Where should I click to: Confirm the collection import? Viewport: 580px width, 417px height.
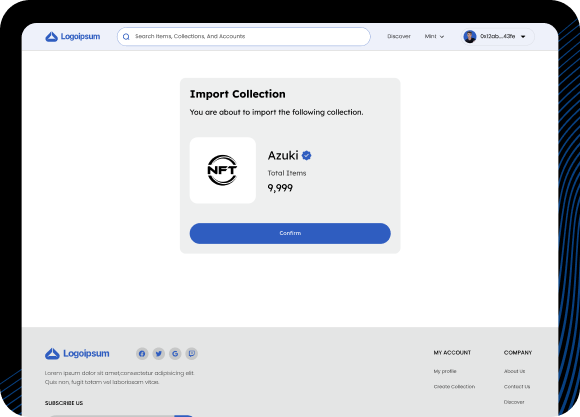[x=290, y=233]
